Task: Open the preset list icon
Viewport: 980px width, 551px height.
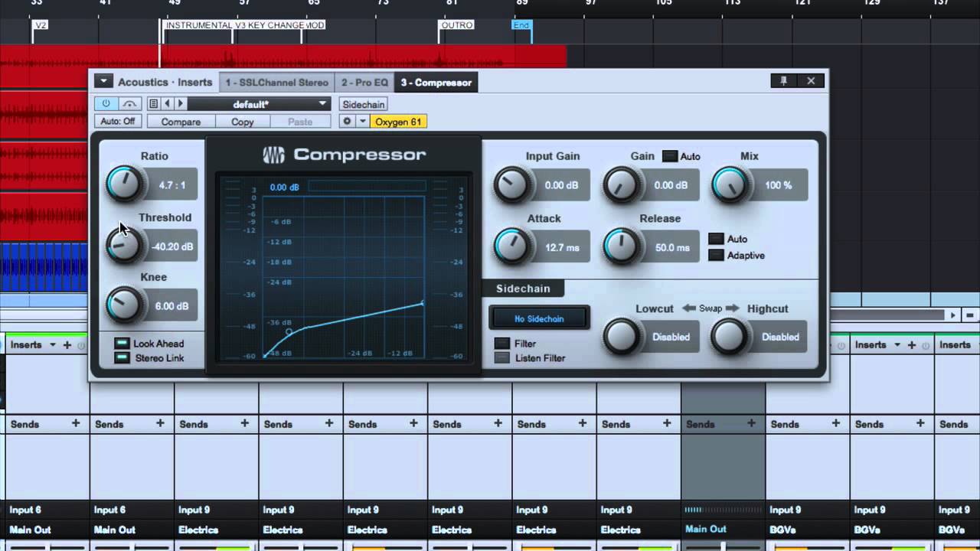Action: (x=153, y=103)
